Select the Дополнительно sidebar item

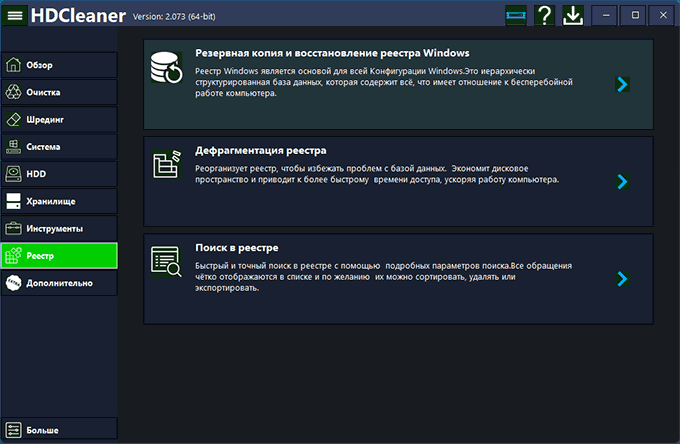[x=59, y=283]
